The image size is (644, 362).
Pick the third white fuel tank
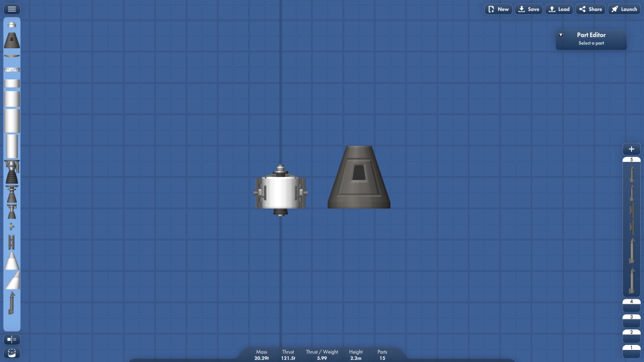[12, 121]
